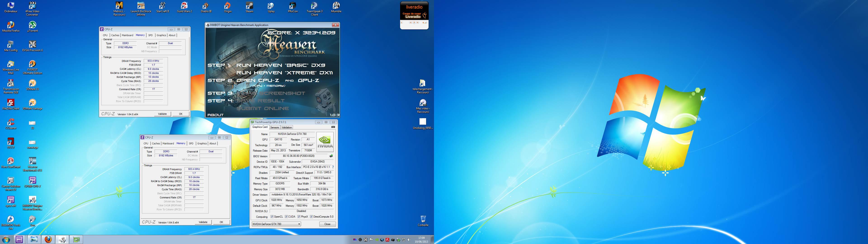Open TeamSpeak 3 Client shortcut
The width and height of the screenshot is (868, 244).
click(x=314, y=9)
